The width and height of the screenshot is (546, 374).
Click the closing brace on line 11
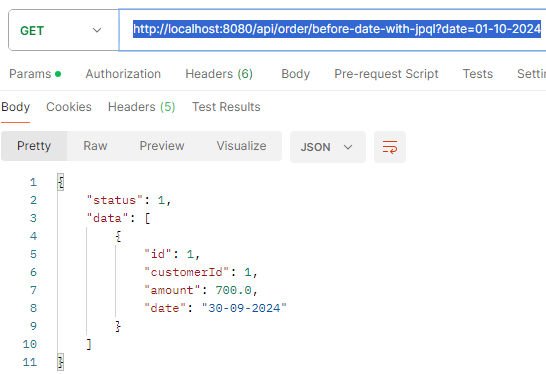[x=61, y=362]
